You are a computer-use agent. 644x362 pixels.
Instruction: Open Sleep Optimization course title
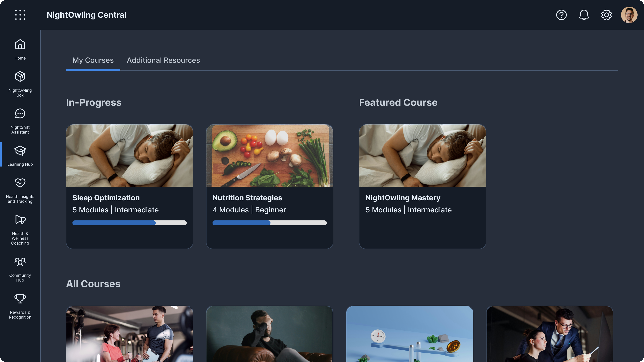click(x=106, y=198)
